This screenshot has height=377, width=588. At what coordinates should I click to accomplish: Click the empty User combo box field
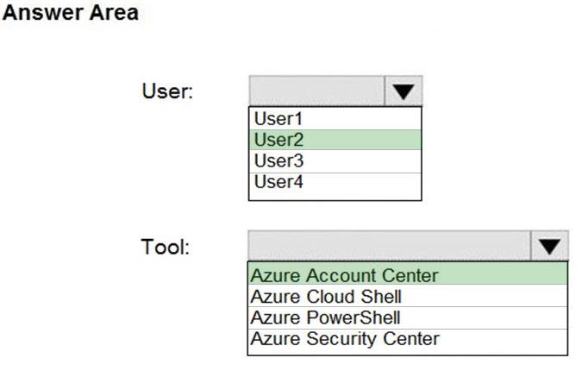316,91
